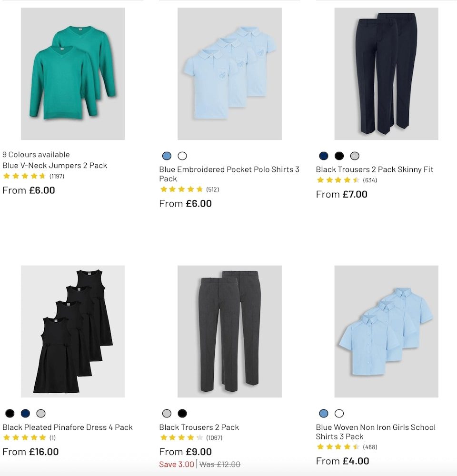Select black swatch for Pleated Pinafore Dress
The height and width of the screenshot is (476, 457).
tap(10, 414)
